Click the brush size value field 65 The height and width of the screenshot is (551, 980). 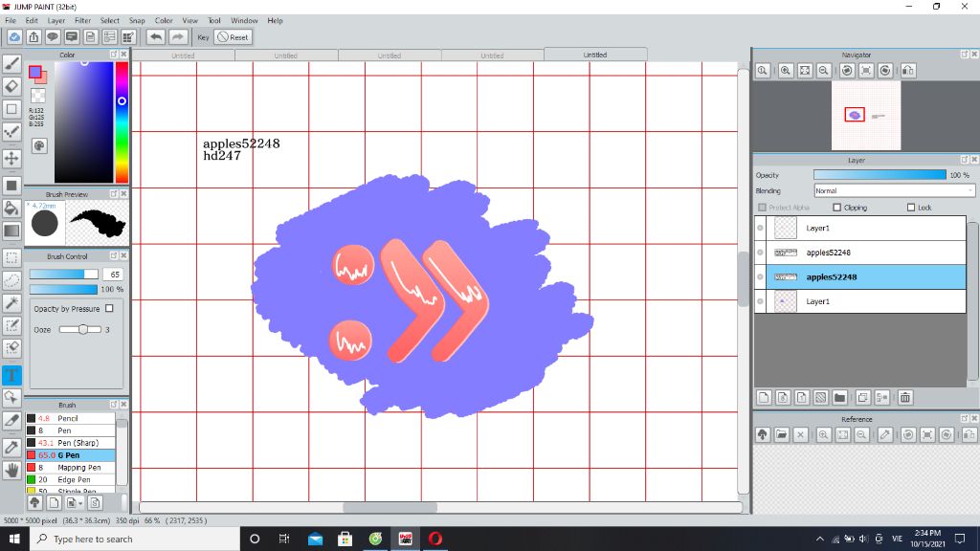114,275
